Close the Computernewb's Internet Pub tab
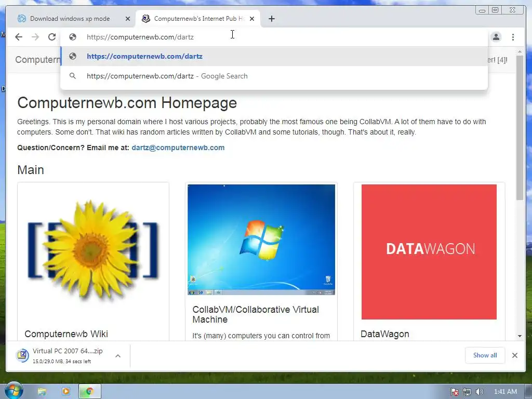The width and height of the screenshot is (532, 399). pos(252,19)
